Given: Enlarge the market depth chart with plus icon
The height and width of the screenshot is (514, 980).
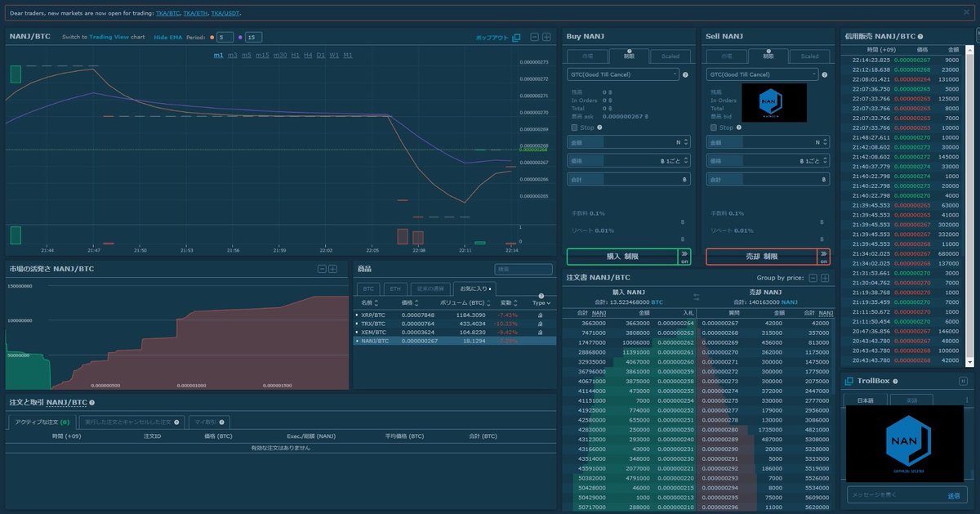Looking at the screenshot, I should pos(333,269).
